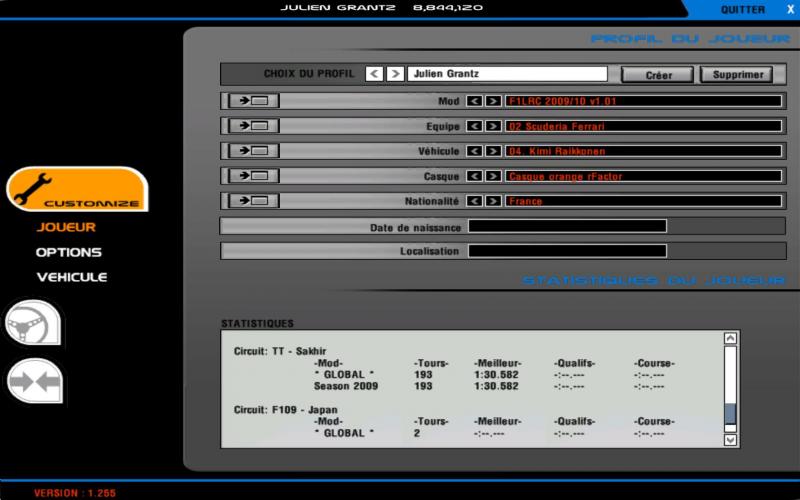Viewport: 800px width, 500px height.
Task: Click the Véhicule row list icon button
Action: click(254, 151)
